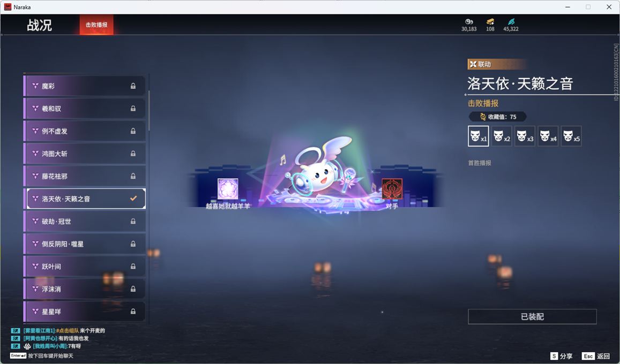The image size is (620, 364).
Task: Click lock icon on 倒反阴阳·噬星 row
Action: coord(133,244)
